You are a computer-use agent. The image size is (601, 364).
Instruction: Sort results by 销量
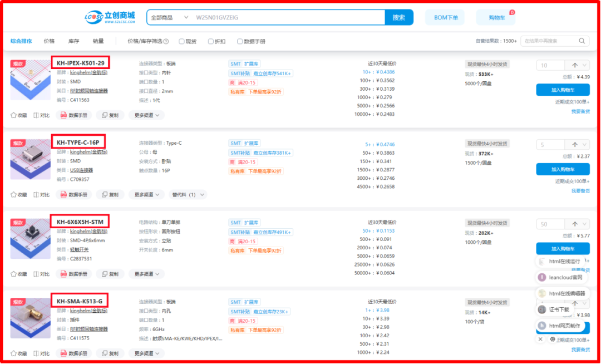pos(98,41)
